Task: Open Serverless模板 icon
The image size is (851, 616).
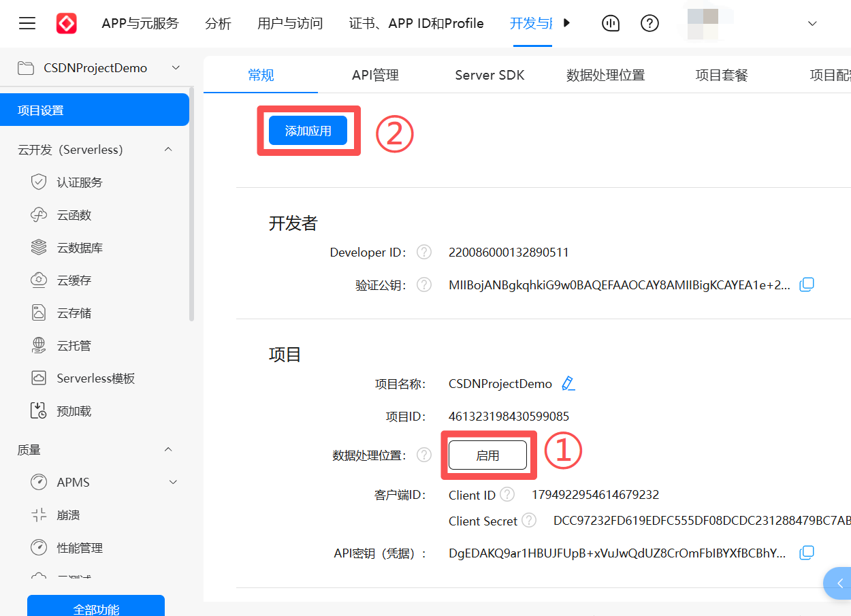Action: pos(39,378)
